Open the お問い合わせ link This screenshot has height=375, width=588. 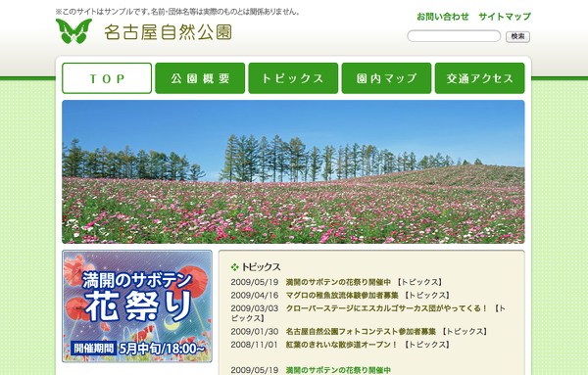[443, 17]
